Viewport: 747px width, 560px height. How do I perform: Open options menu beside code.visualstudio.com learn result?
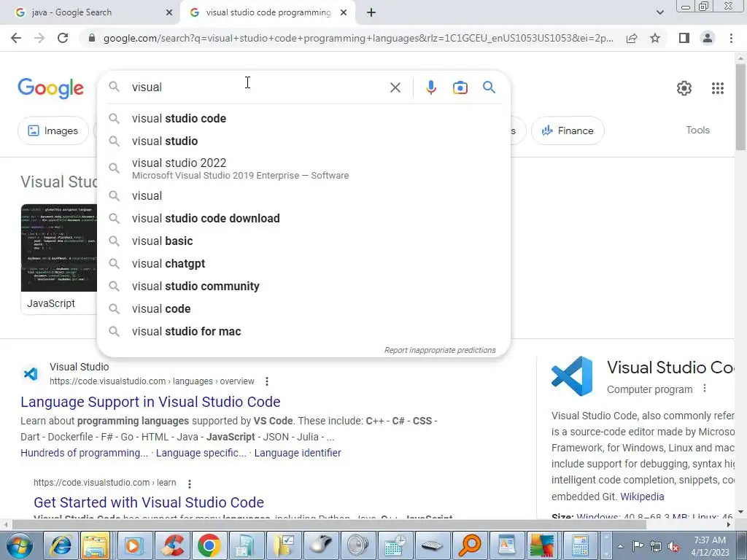[190, 484]
